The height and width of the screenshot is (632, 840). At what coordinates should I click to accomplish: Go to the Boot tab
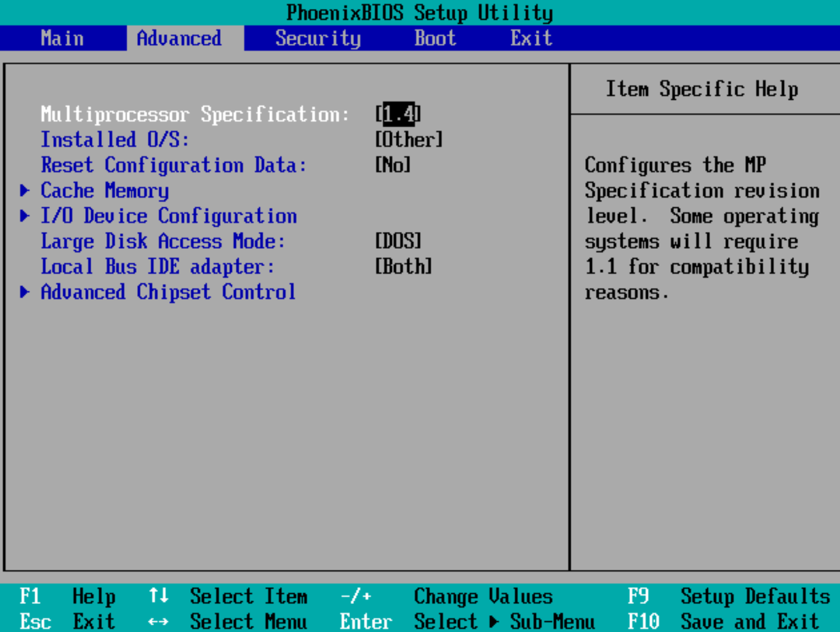pyautogui.click(x=435, y=38)
